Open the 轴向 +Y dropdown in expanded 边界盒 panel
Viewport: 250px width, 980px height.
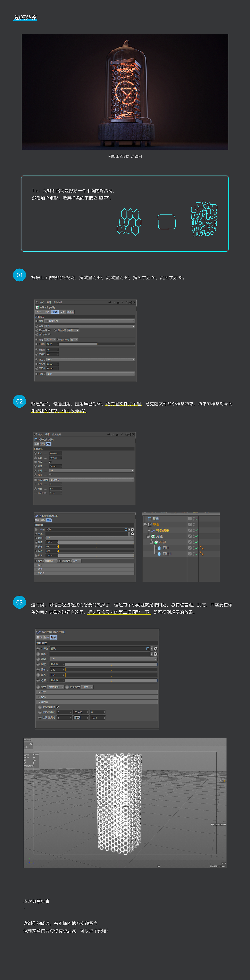click(103, 659)
